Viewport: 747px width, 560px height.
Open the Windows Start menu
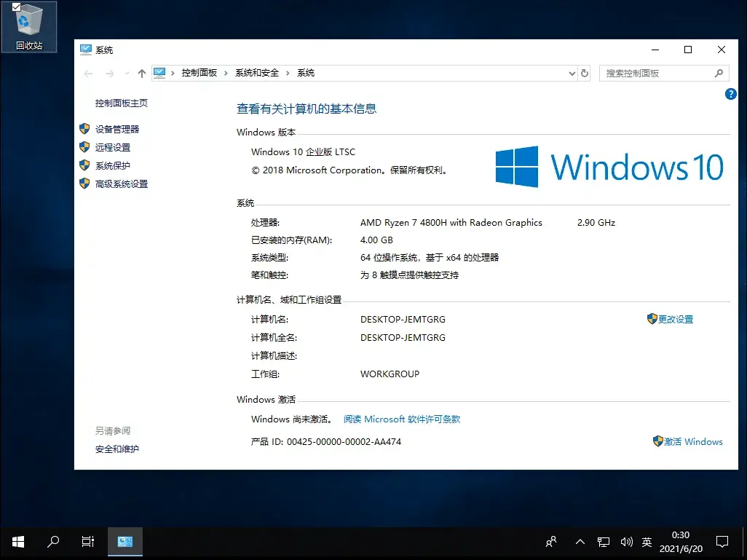18,541
